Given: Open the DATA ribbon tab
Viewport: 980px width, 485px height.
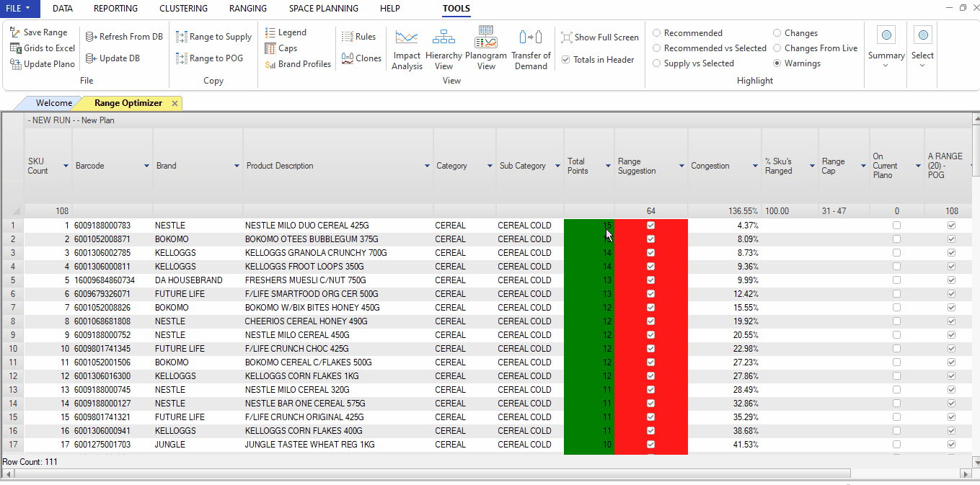Looking at the screenshot, I should [x=63, y=9].
